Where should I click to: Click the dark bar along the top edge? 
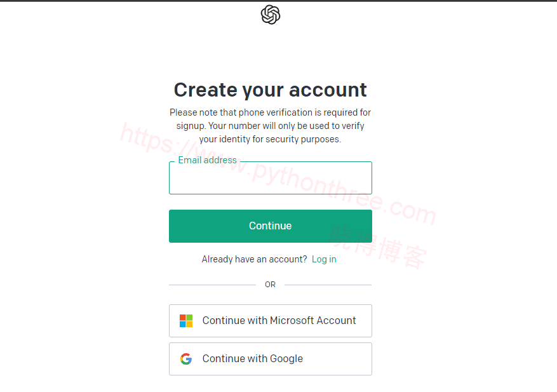(x=278, y=1)
